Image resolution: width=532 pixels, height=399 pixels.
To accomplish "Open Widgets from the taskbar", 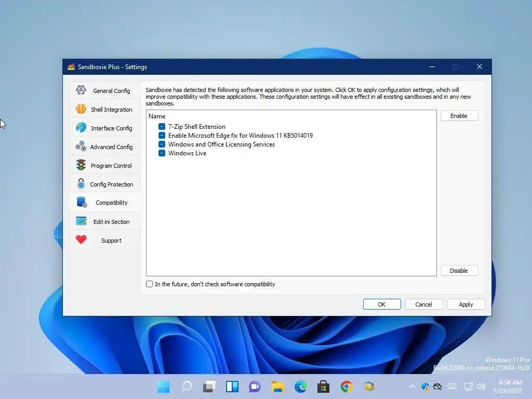I will pyautogui.click(x=232, y=387).
